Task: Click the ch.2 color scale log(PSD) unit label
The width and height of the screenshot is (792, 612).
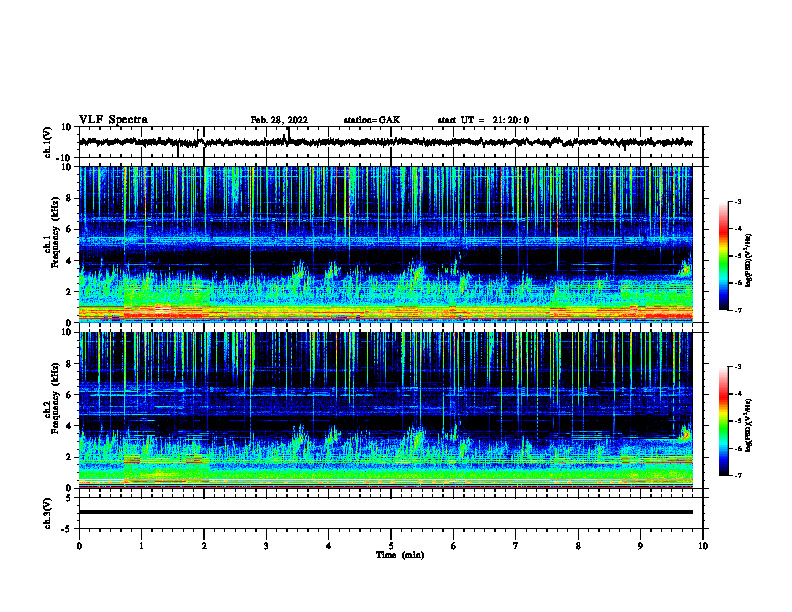Action: 749,425
